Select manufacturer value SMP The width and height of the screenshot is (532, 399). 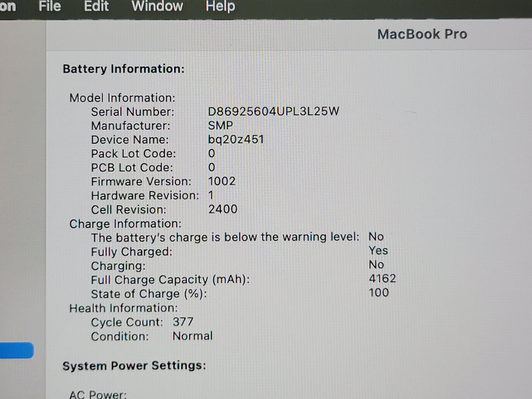pyautogui.click(x=220, y=125)
